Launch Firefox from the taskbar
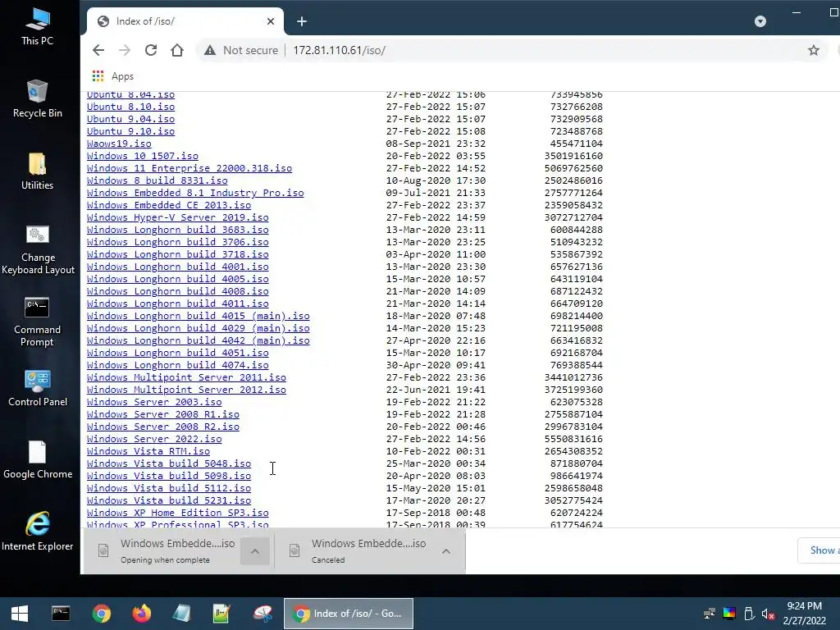840x630 pixels. click(141, 614)
